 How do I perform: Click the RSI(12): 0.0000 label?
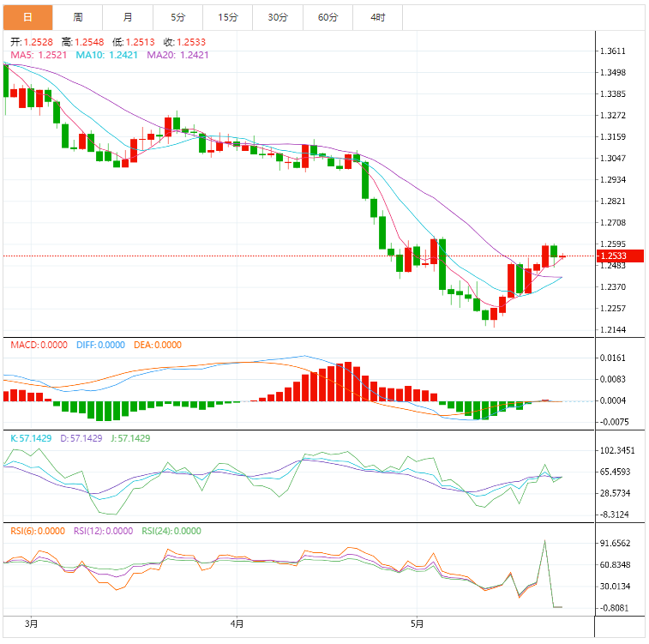[x=104, y=532]
